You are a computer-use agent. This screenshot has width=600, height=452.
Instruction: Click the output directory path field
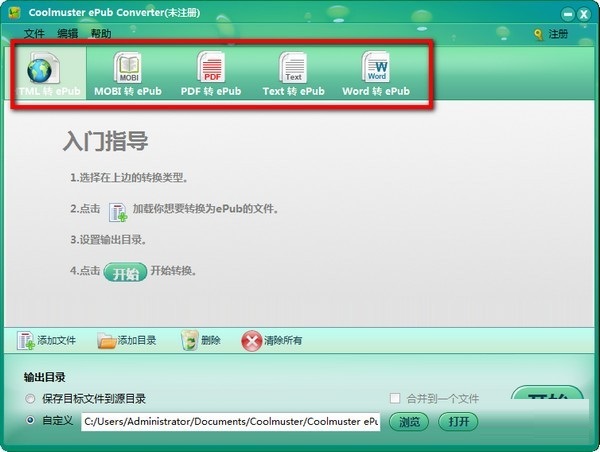tap(231, 421)
